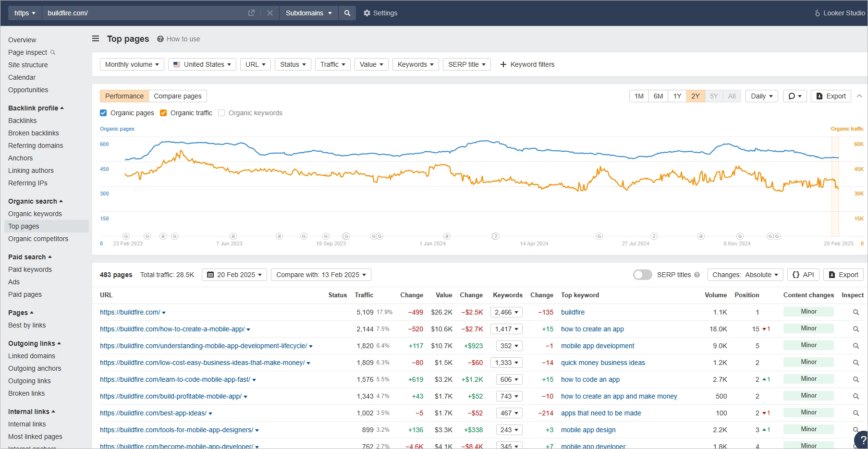Click the How to use link
Screen dimensions: 868x449
183,39
